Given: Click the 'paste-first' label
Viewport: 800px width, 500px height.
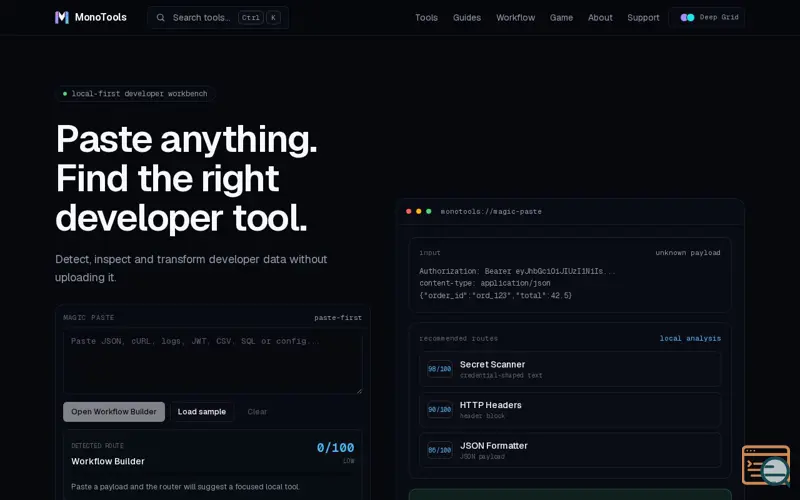Looking at the screenshot, I should coord(338,317).
